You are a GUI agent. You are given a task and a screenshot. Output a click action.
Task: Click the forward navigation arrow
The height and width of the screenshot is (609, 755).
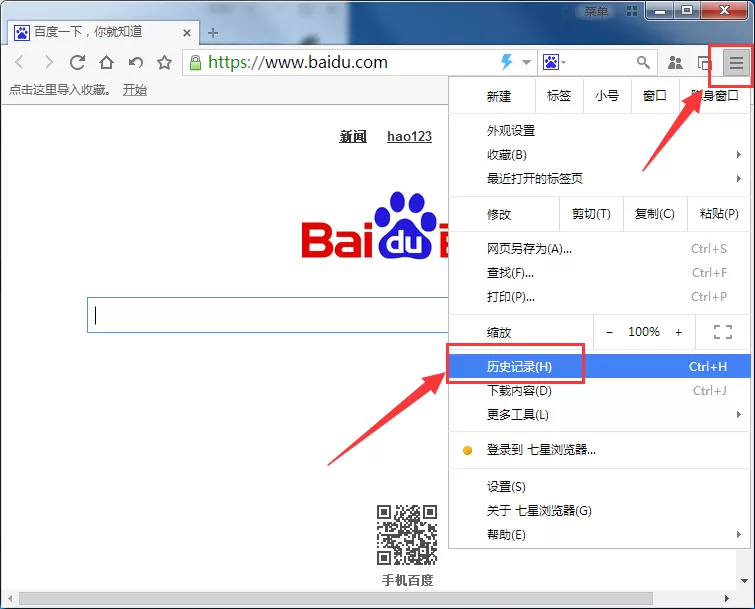(x=48, y=62)
